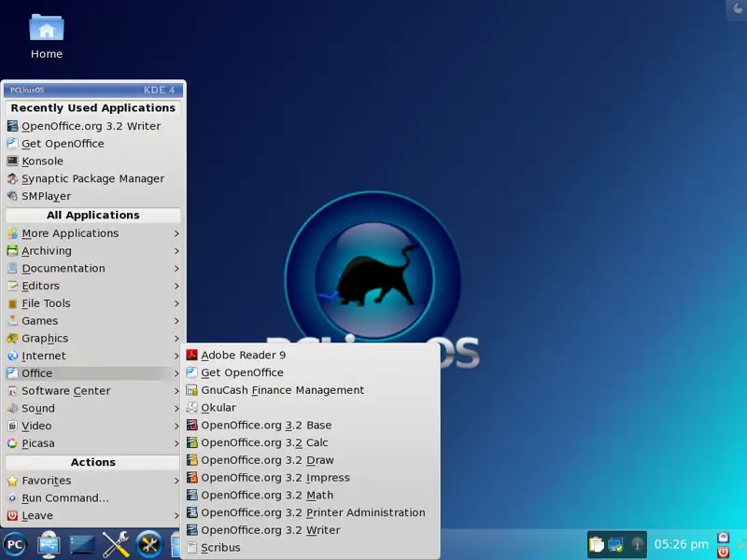Open the crossed wrench and screwdriver configuration icon
Image resolution: width=747 pixels, height=560 pixels.
116,544
